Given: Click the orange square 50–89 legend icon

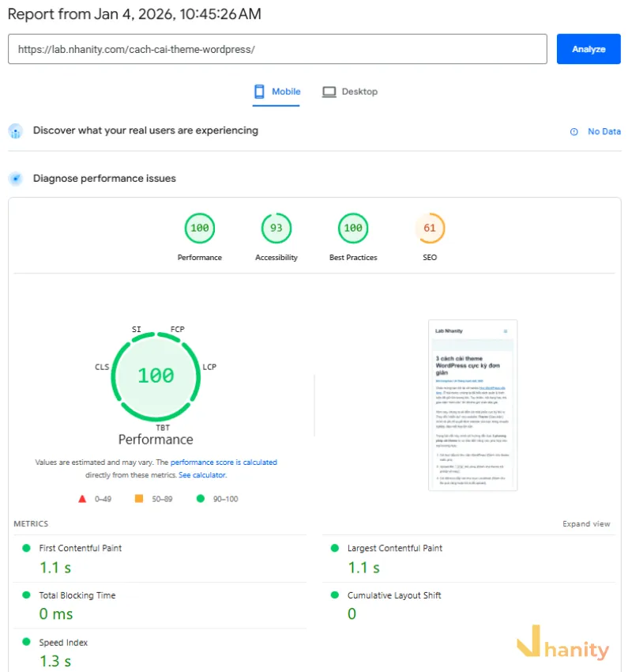Looking at the screenshot, I should pos(139,498).
